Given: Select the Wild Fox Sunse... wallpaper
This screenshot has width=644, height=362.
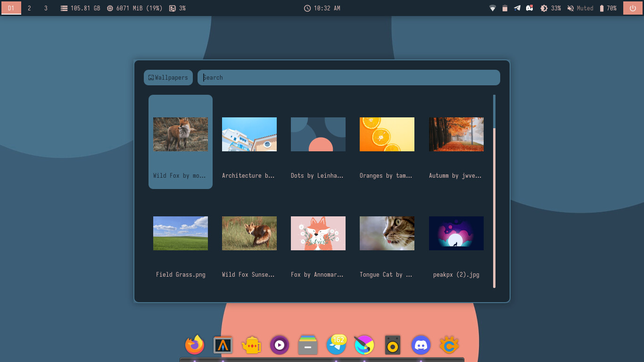Looking at the screenshot, I should pos(249,241).
